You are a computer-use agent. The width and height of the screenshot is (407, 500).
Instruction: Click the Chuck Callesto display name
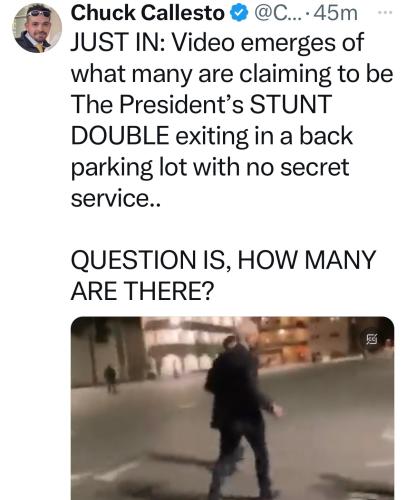(147, 13)
